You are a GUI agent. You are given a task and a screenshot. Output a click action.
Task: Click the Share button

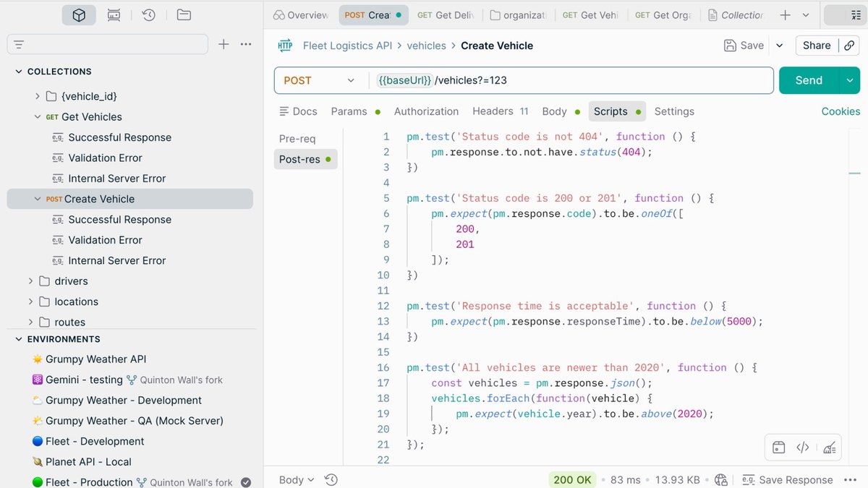point(817,46)
